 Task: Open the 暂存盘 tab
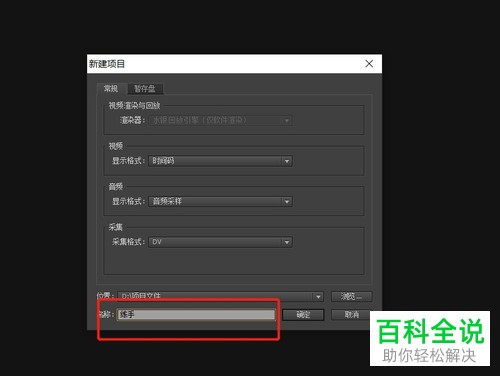pos(145,89)
